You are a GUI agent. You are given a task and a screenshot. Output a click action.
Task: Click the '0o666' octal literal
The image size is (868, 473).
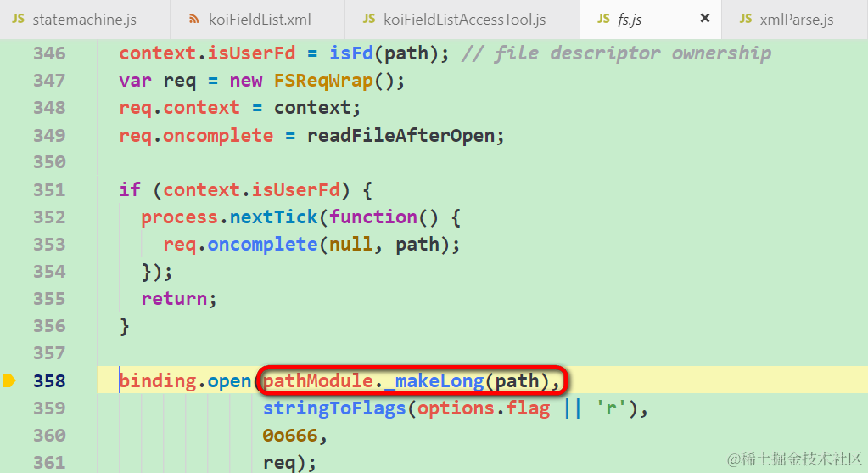(290, 436)
